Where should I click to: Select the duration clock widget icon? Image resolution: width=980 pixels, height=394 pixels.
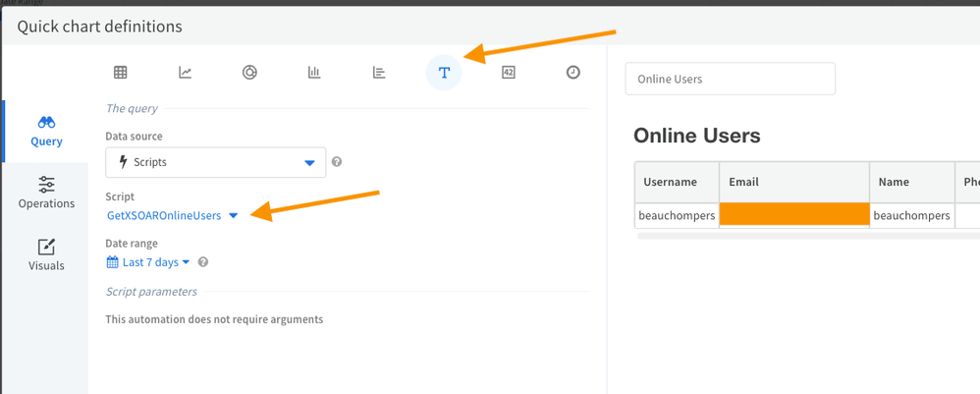tap(573, 73)
